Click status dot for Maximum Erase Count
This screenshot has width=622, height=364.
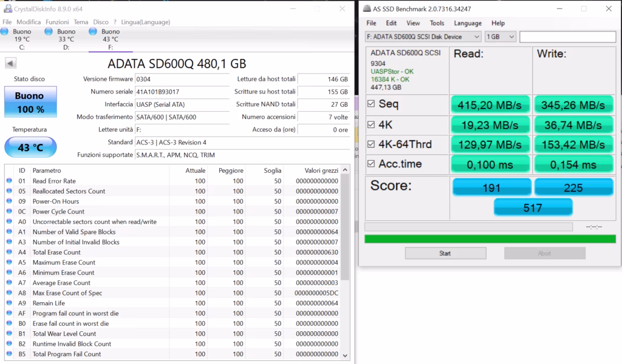(x=9, y=262)
